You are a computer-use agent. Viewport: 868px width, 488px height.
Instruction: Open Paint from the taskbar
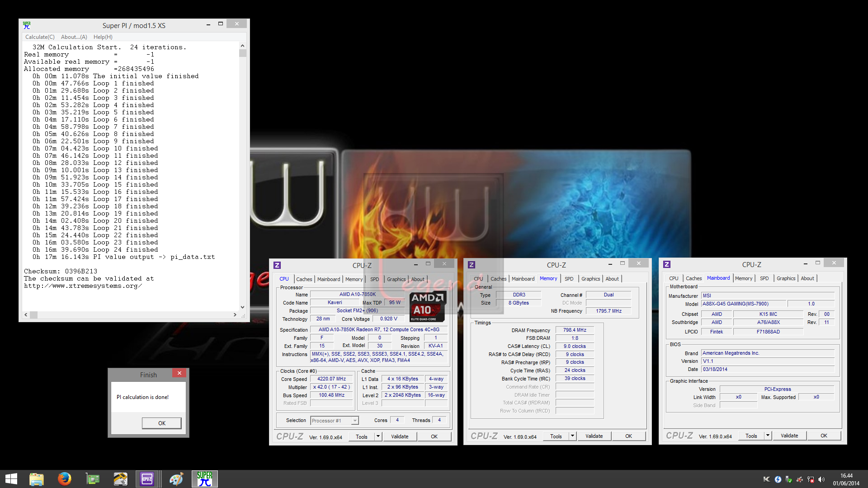pyautogui.click(x=176, y=479)
